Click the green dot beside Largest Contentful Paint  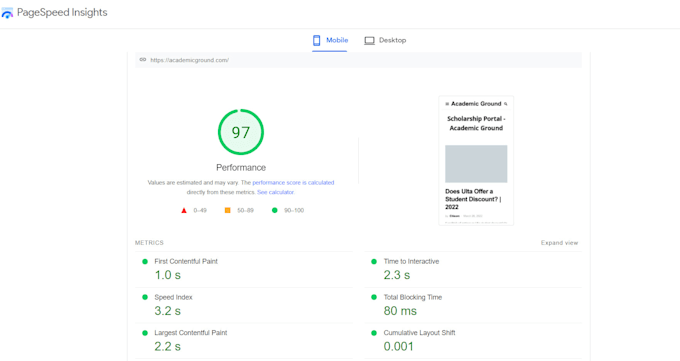(x=145, y=333)
